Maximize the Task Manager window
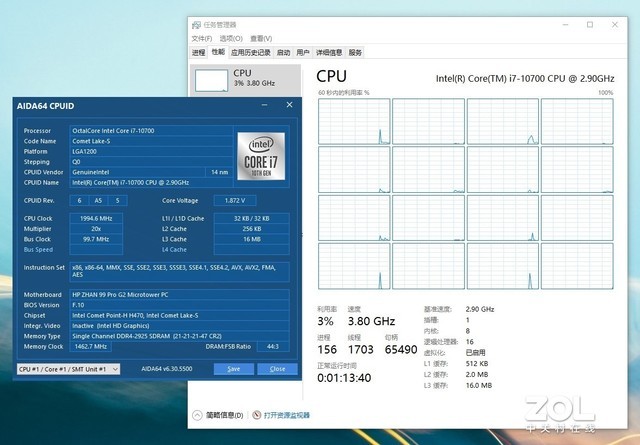The height and width of the screenshot is (445, 640). click(x=590, y=24)
